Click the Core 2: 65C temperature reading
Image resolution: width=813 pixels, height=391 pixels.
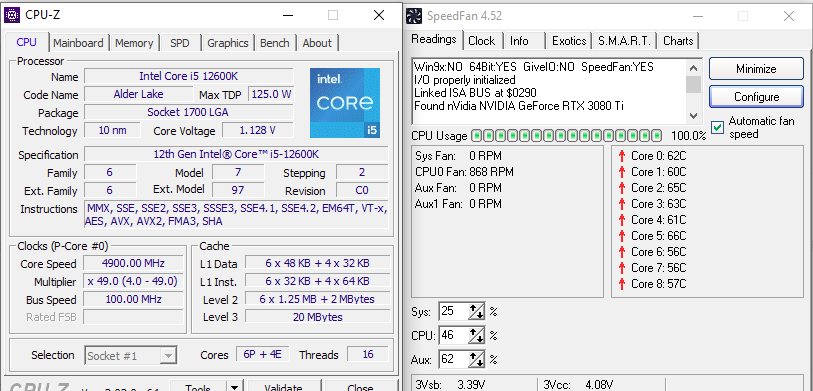(x=658, y=188)
